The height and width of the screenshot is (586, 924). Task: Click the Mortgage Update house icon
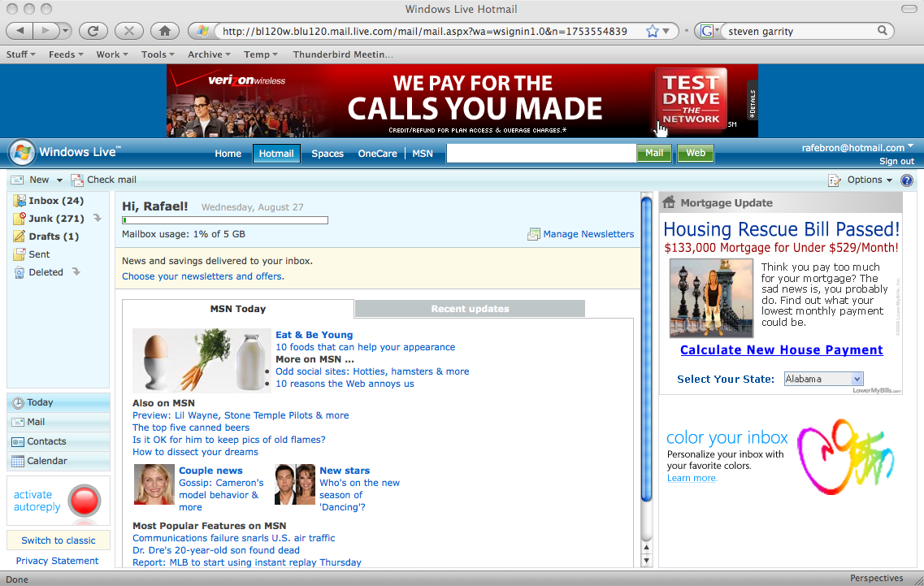pos(668,202)
